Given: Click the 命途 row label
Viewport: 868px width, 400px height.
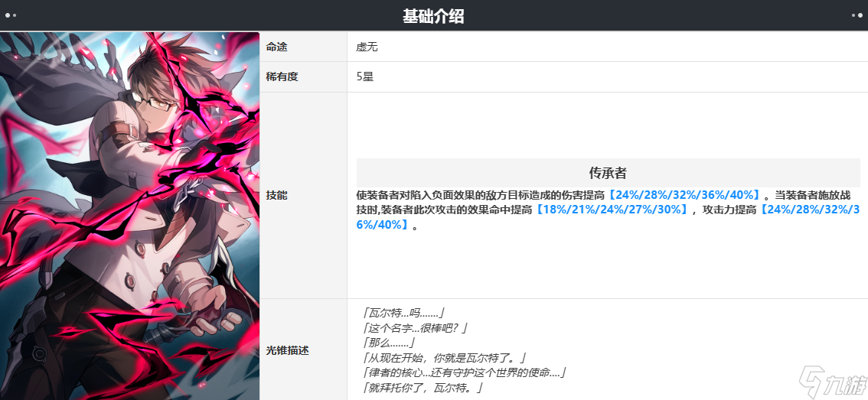Looking at the screenshot, I should tap(277, 47).
